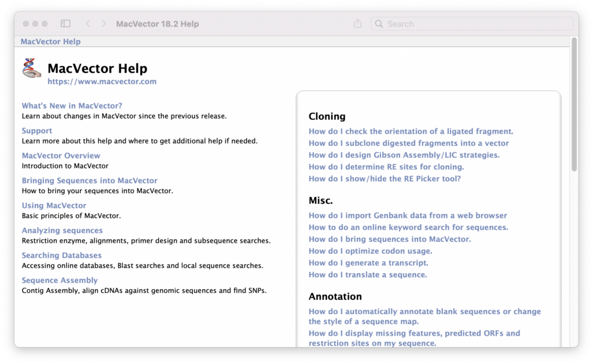
Task: Open how to design Gibson Assembly/LIC strategies
Action: tap(404, 155)
